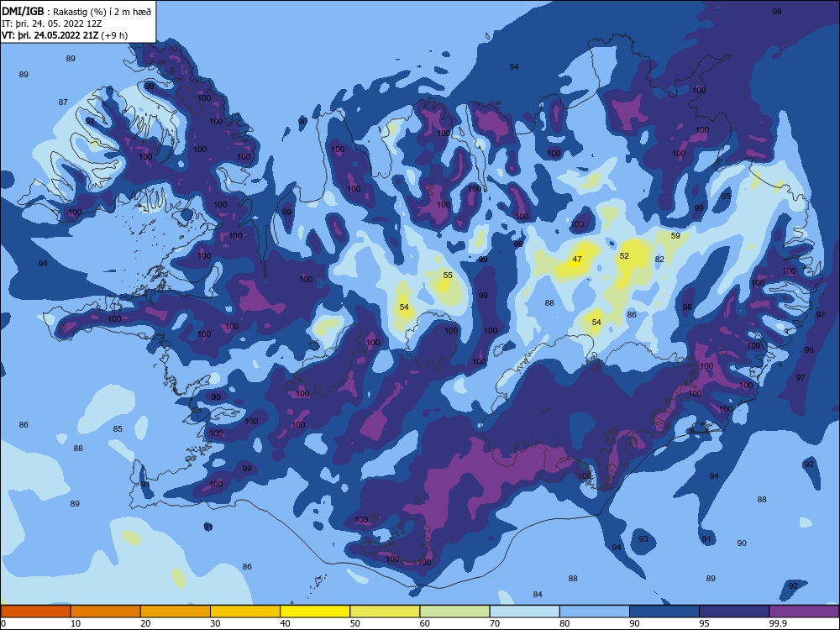The width and height of the screenshot is (840, 630).
Task: Select the bright yellow 40–50 legend swatch
Action: pyautogui.click(x=315, y=612)
